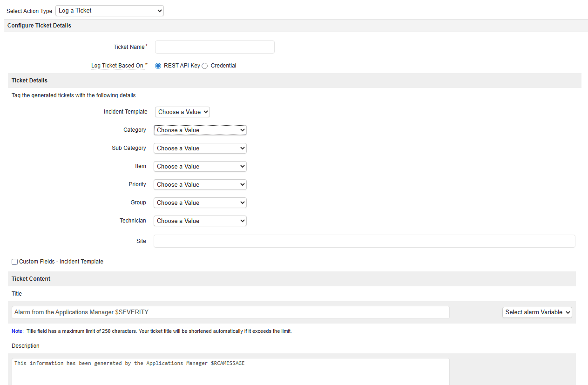Click inside the Site field
The height and width of the screenshot is (385, 588).
click(364, 241)
